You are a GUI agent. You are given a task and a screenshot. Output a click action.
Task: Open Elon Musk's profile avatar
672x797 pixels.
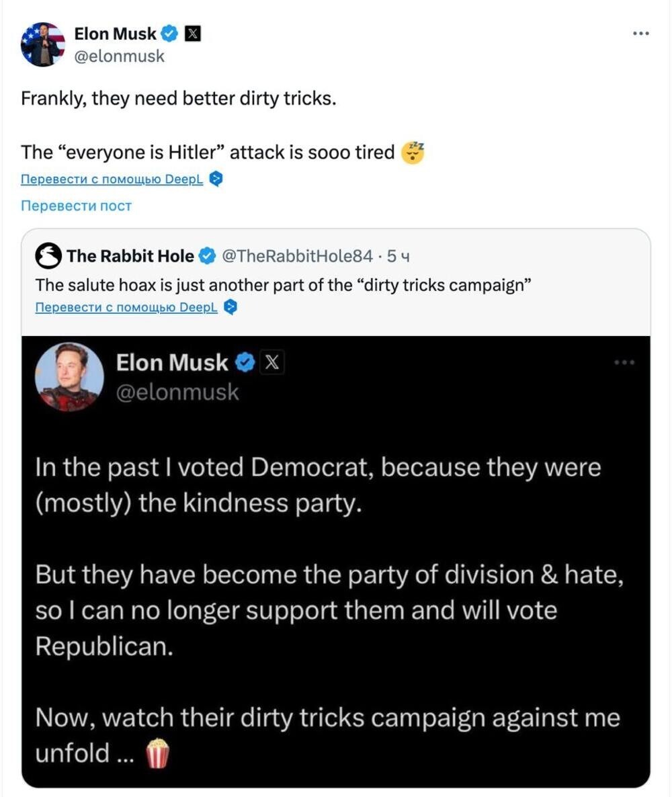43,44
